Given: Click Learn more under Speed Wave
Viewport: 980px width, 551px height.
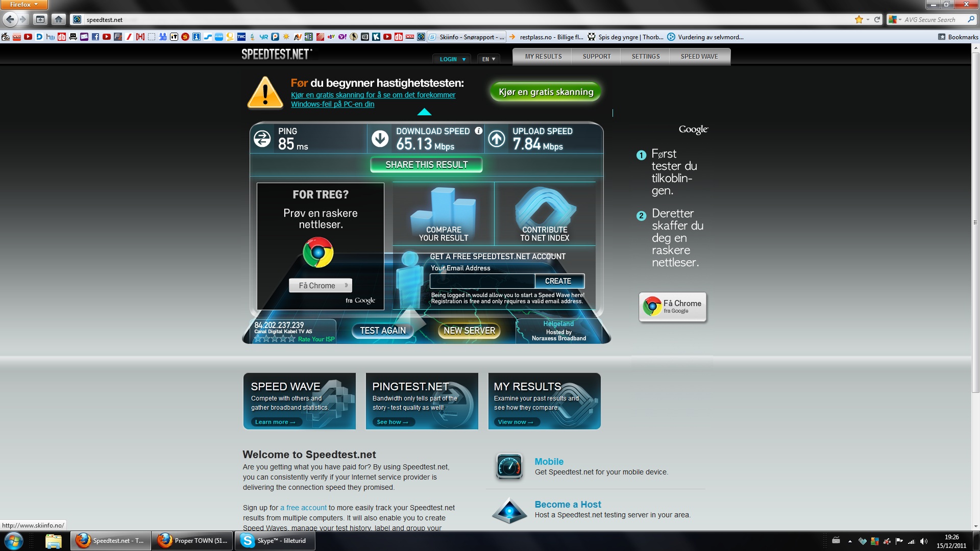Looking at the screenshot, I should click(275, 422).
